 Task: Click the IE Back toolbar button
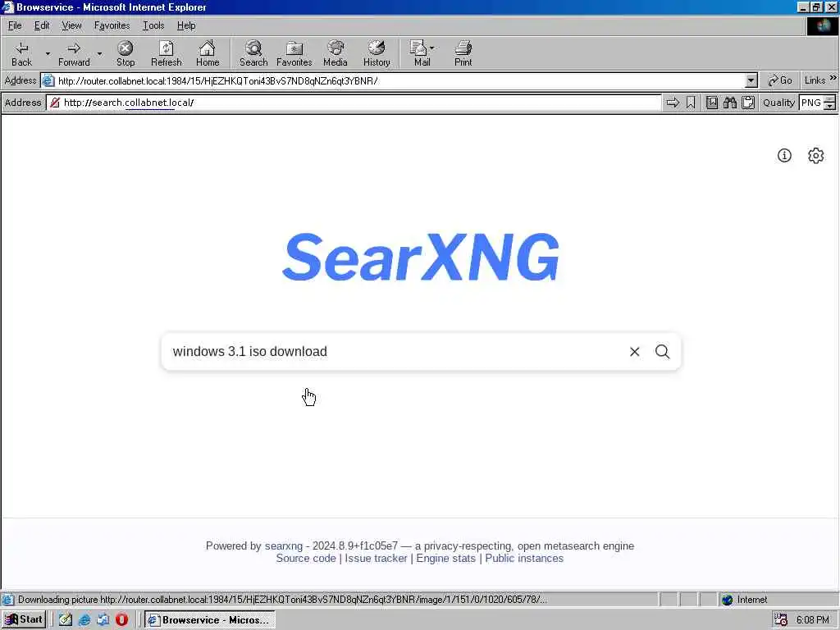tap(21, 54)
